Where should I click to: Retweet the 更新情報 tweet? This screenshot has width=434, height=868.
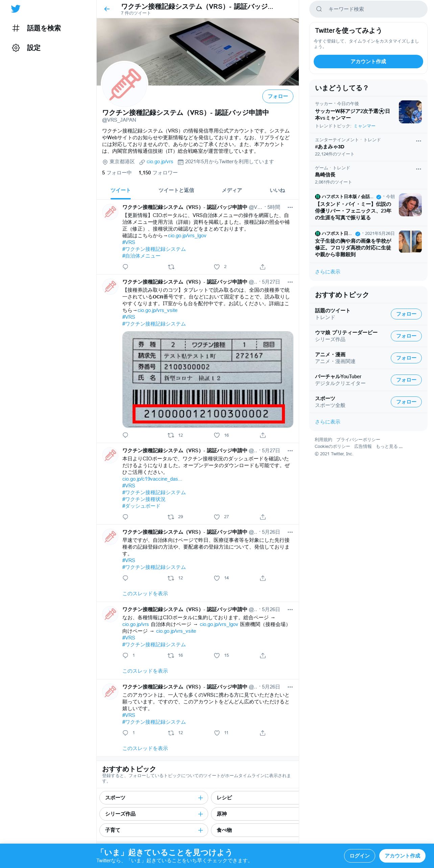[x=171, y=267]
